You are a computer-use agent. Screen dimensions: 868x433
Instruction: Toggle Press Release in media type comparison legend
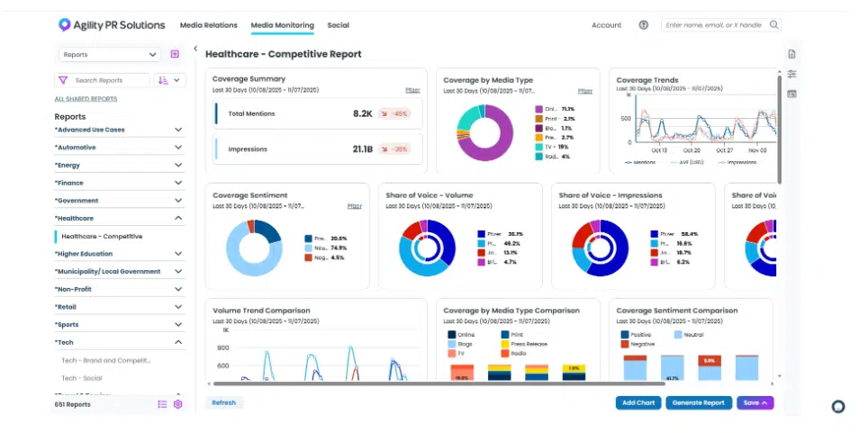(524, 344)
